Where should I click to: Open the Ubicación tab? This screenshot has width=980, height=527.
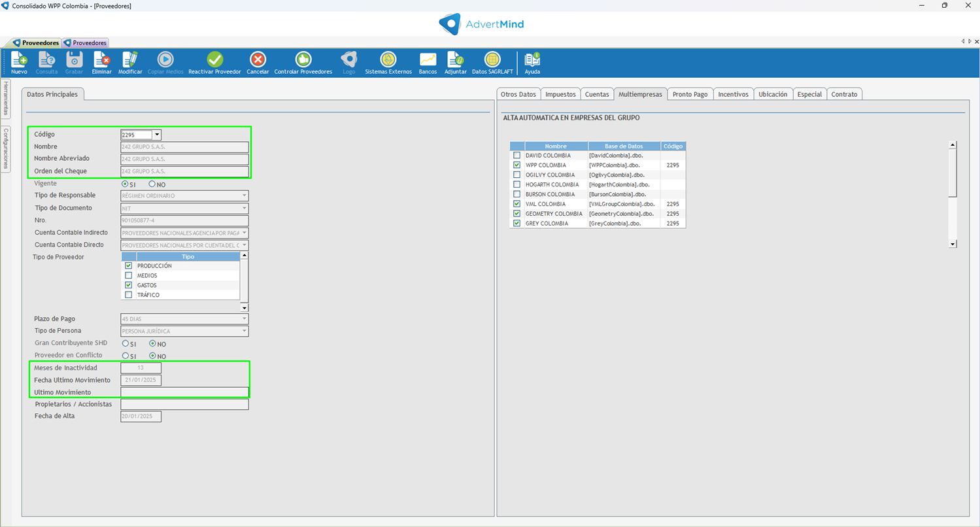[x=773, y=94]
